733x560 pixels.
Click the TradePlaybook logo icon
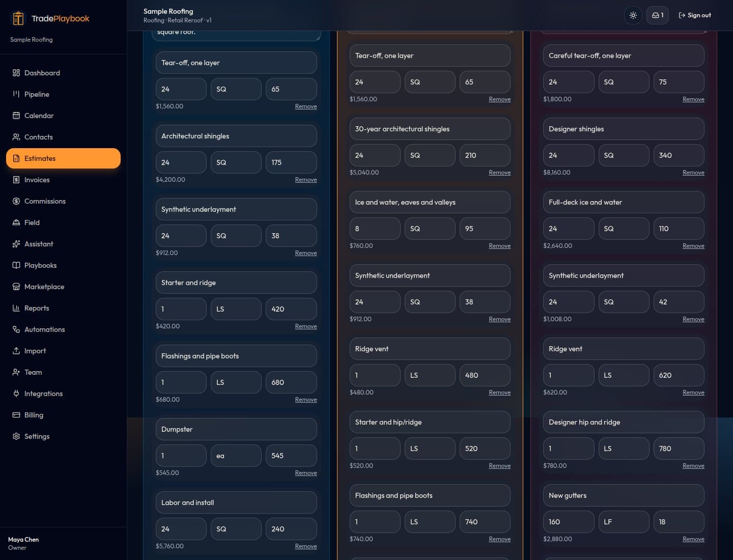(18, 18)
